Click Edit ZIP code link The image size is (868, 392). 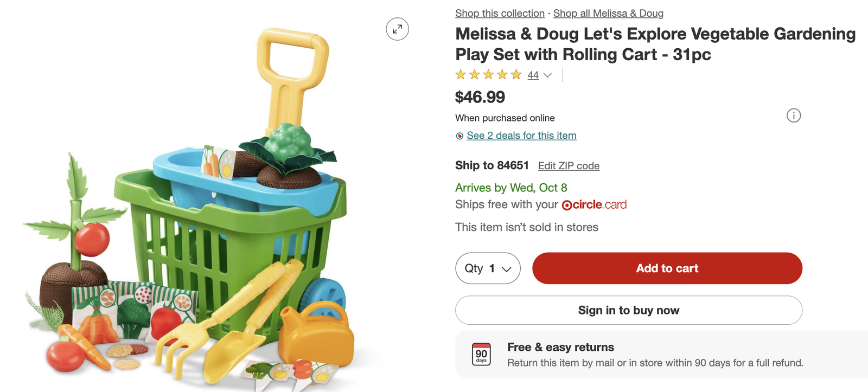(x=569, y=166)
